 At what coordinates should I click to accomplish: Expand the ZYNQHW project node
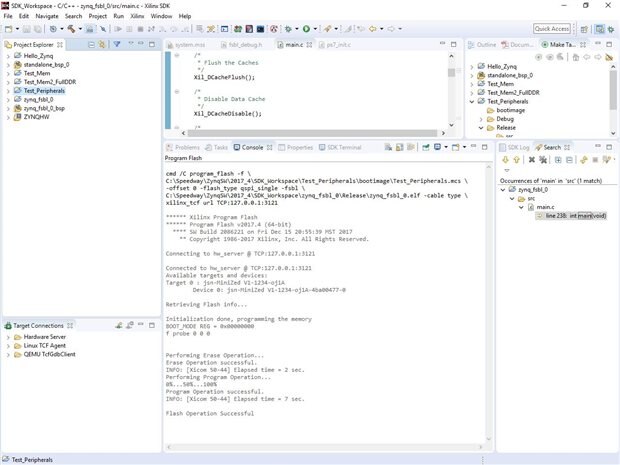tap(8, 117)
